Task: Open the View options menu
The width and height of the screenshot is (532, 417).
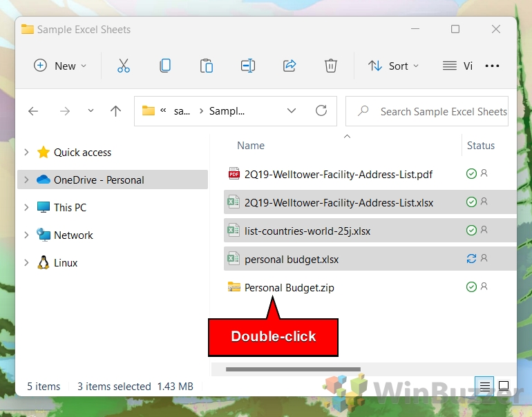Action: (457, 66)
